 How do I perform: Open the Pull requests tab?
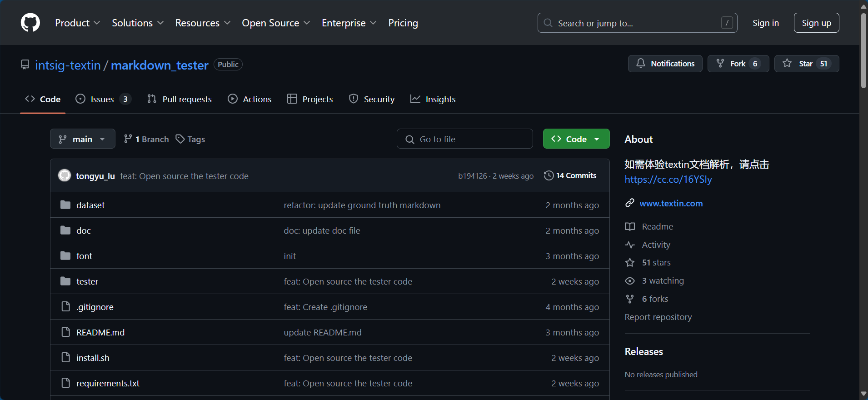[x=180, y=99]
